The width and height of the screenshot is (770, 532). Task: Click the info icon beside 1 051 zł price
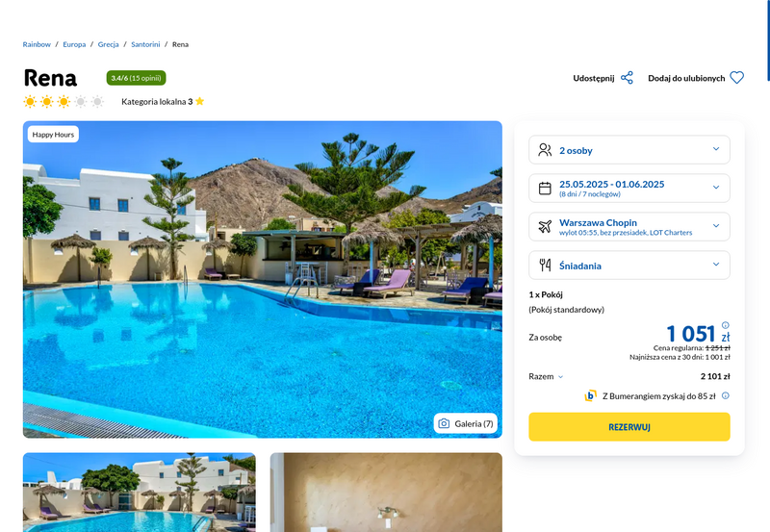coord(726,325)
